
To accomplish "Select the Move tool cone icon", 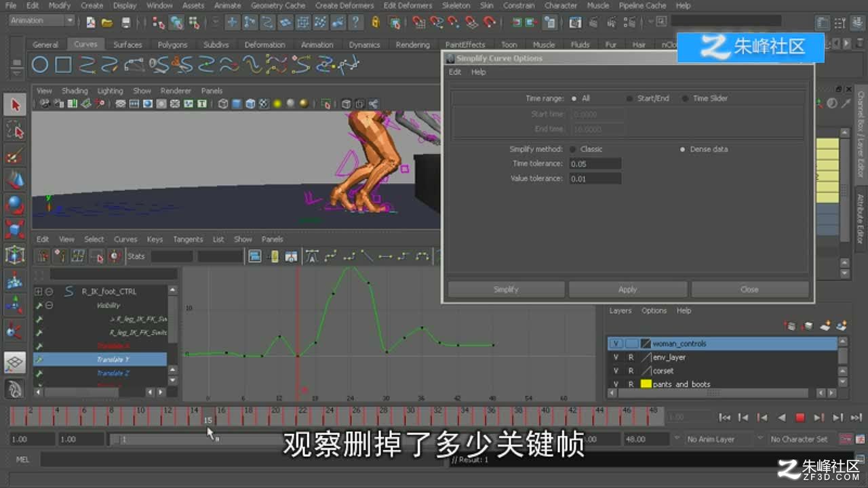I will [x=15, y=180].
